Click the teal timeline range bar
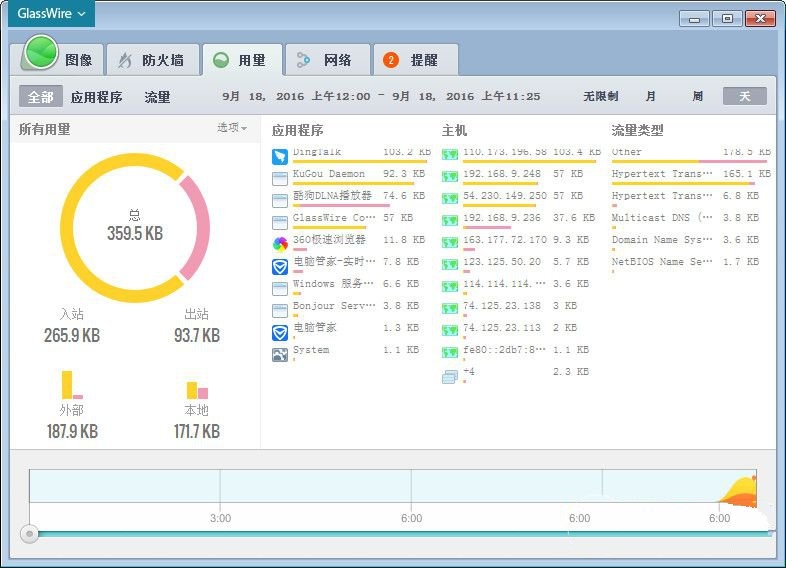The width and height of the screenshot is (786, 568). click(x=404, y=534)
